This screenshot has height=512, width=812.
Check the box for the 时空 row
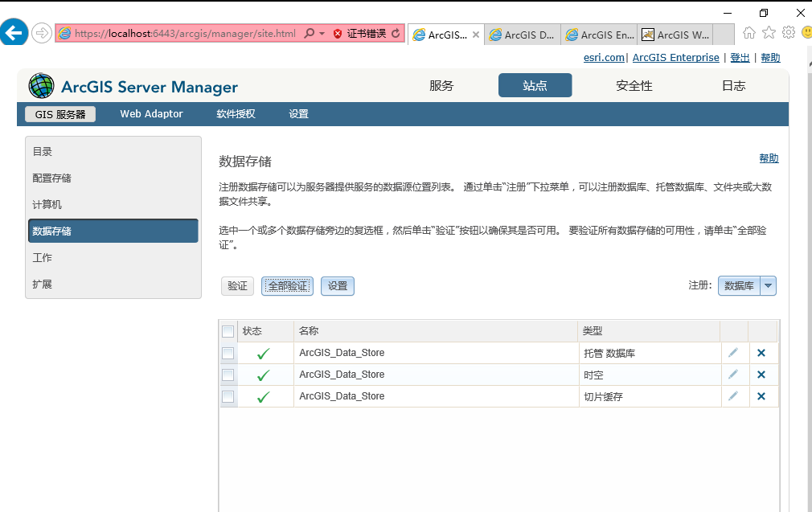click(x=228, y=375)
